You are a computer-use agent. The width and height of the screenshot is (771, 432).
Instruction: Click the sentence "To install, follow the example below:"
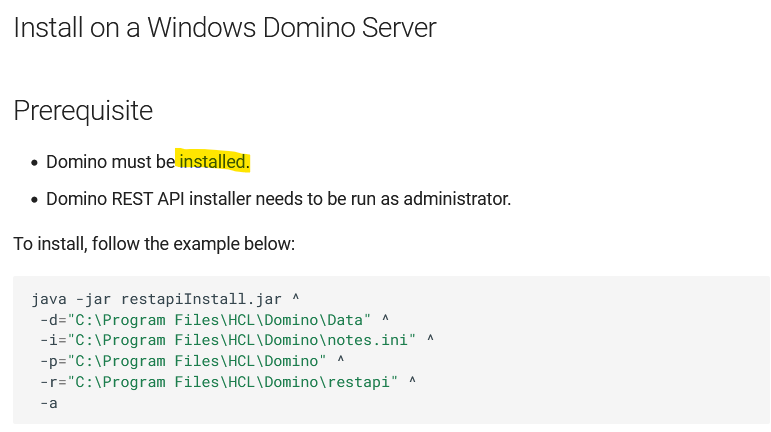point(154,244)
